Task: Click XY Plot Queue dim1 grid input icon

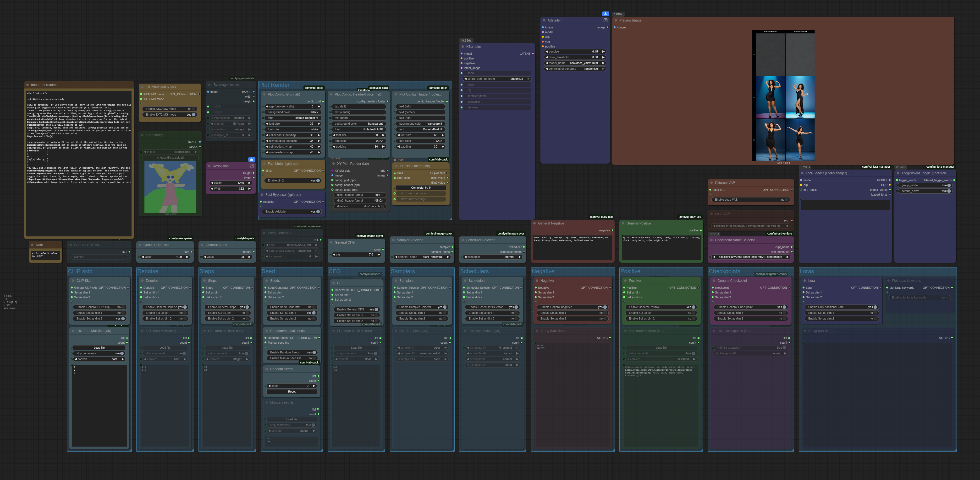Action: coord(395,173)
